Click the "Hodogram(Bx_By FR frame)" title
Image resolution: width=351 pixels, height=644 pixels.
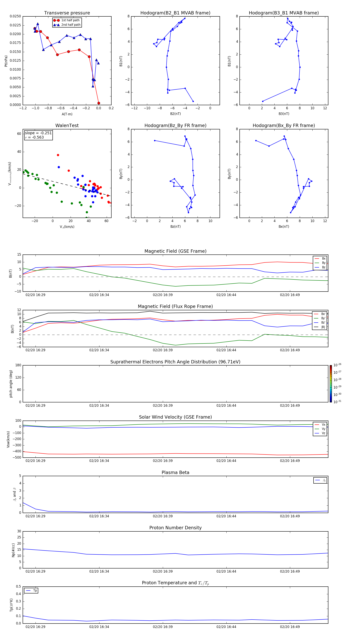click(284, 125)
